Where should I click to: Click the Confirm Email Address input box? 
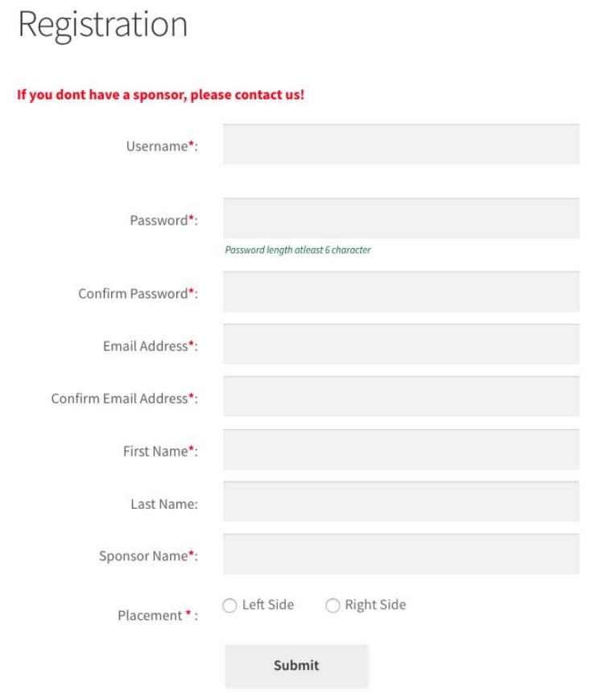[x=401, y=397]
